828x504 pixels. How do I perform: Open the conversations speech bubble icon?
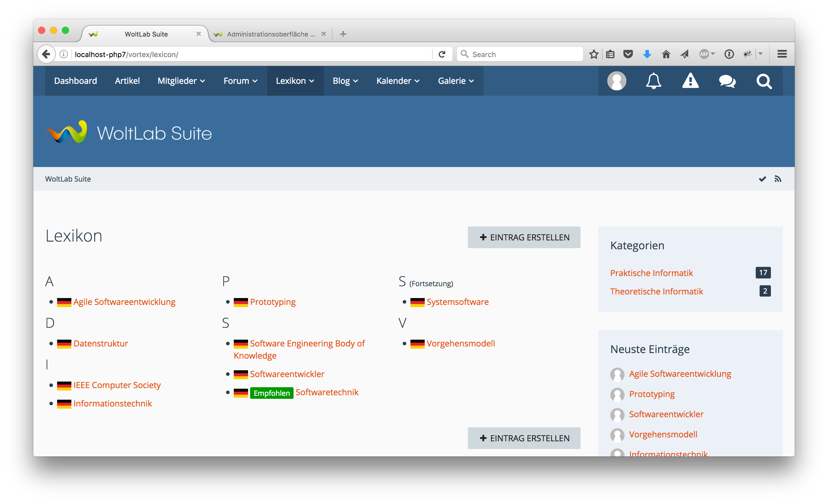727,81
